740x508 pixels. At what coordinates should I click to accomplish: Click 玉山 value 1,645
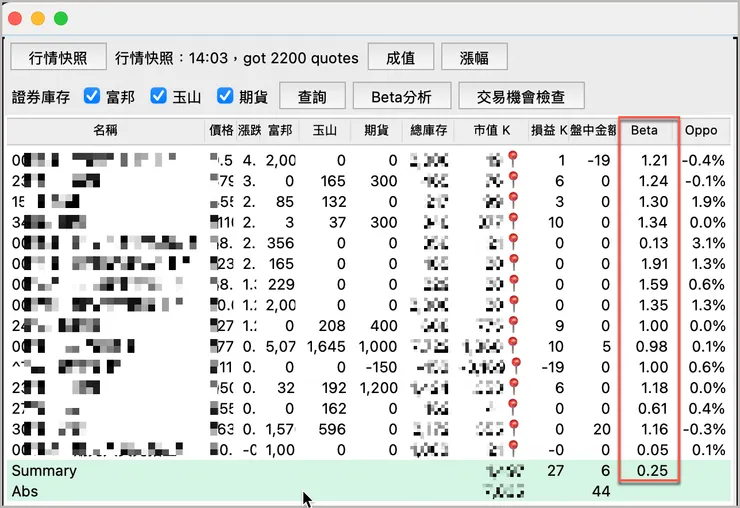(x=326, y=347)
